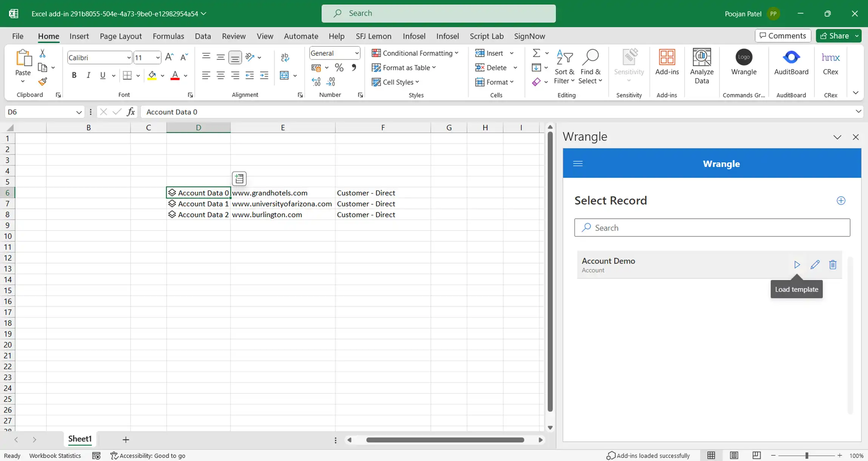
Task: Toggle italic formatting
Action: click(88, 76)
